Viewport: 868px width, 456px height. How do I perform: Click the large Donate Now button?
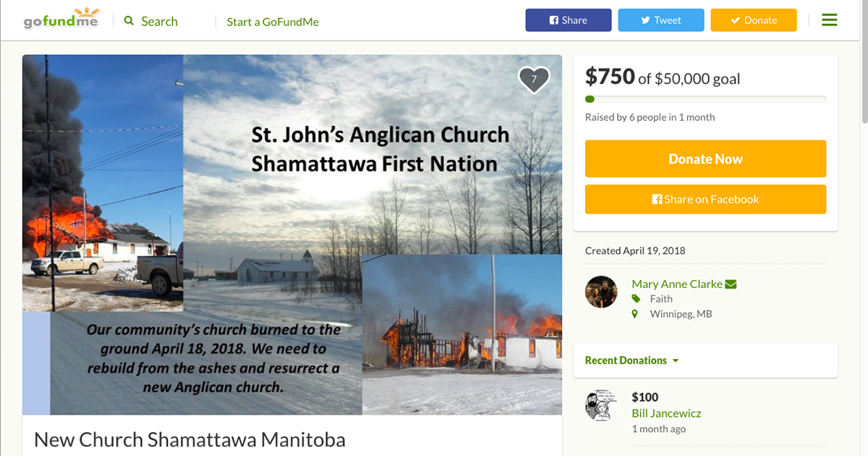coord(705,159)
